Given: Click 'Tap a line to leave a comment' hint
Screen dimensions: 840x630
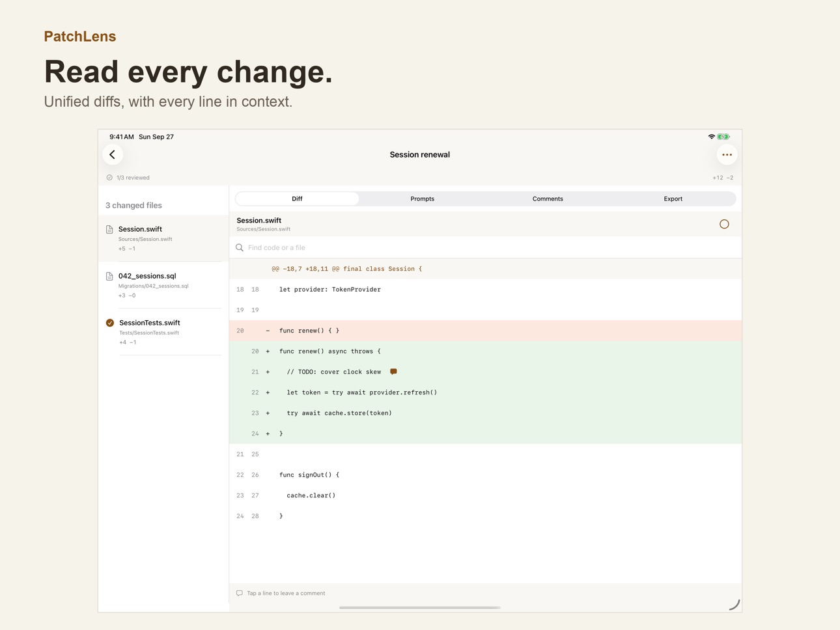Looking at the screenshot, I should coord(286,594).
